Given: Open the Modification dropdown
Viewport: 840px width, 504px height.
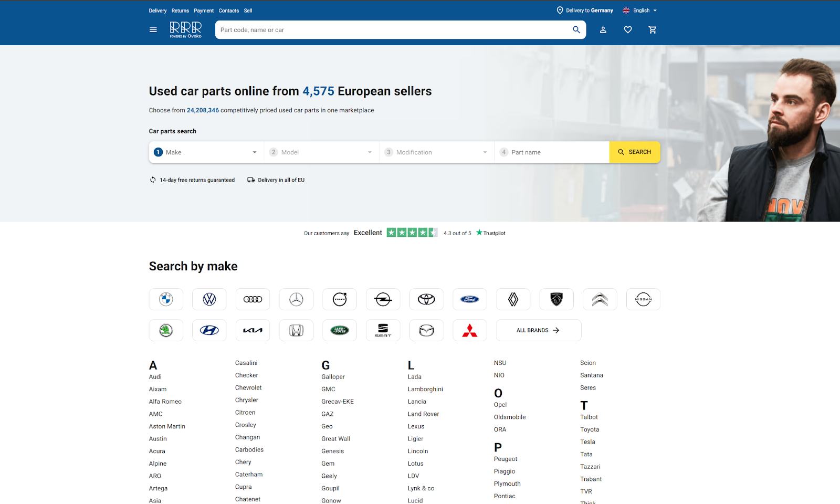Looking at the screenshot, I should click(437, 152).
